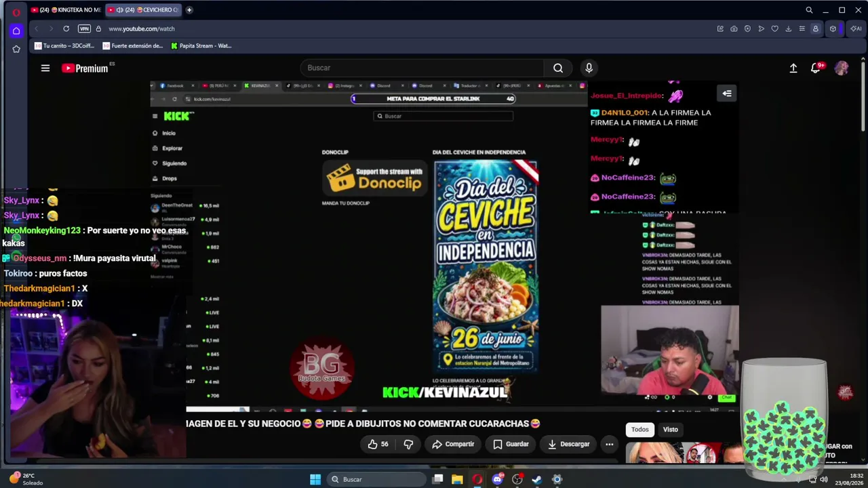
Task: Open Opera downloads arrow icon
Action: (788, 28)
